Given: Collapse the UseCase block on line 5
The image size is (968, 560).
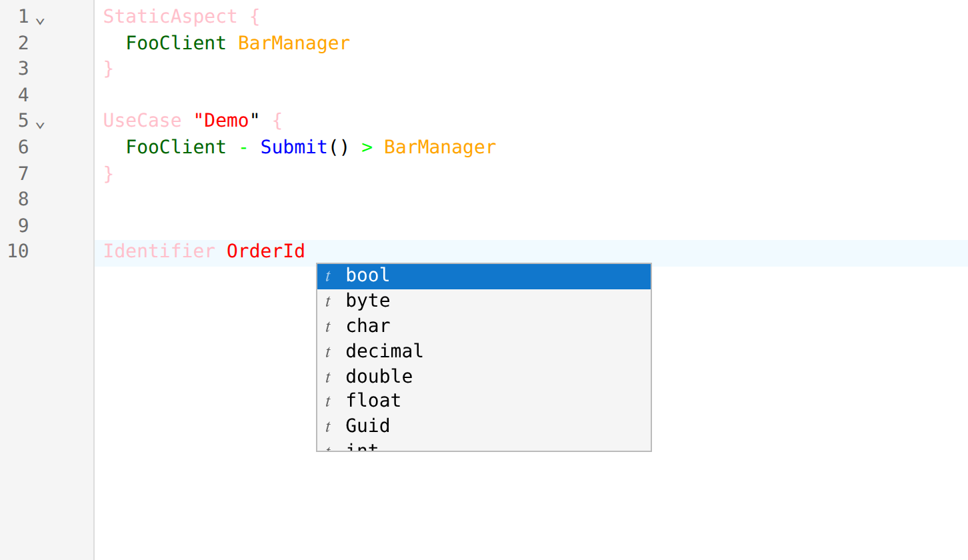Looking at the screenshot, I should [40, 125].
